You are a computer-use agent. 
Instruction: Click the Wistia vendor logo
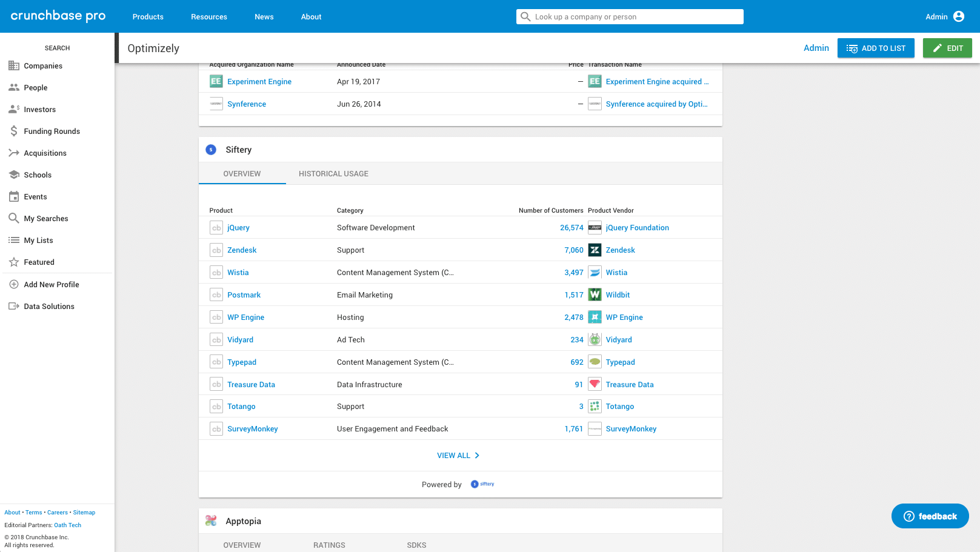point(595,273)
